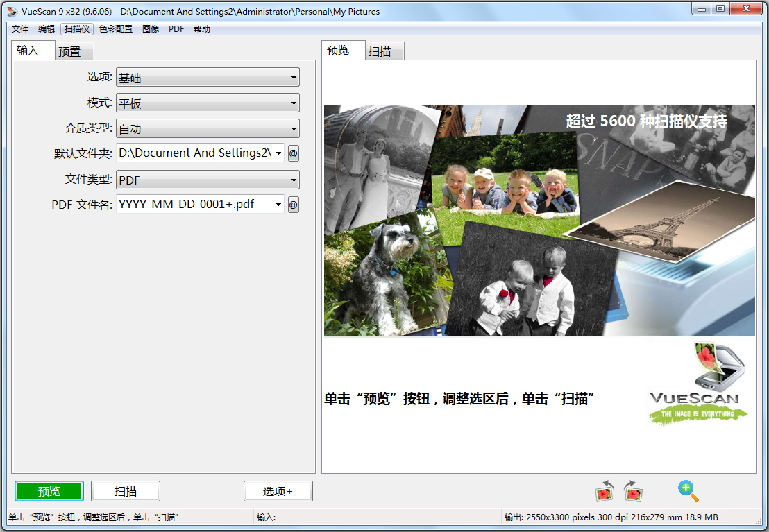Click the VueScan app icon in title bar
769x532 pixels.
12,11
